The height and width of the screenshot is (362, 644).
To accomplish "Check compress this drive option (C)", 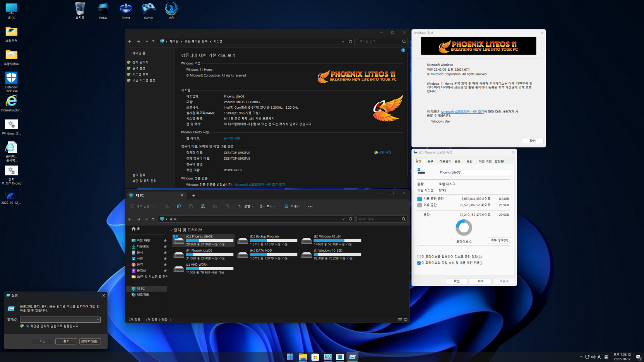I will [419, 257].
